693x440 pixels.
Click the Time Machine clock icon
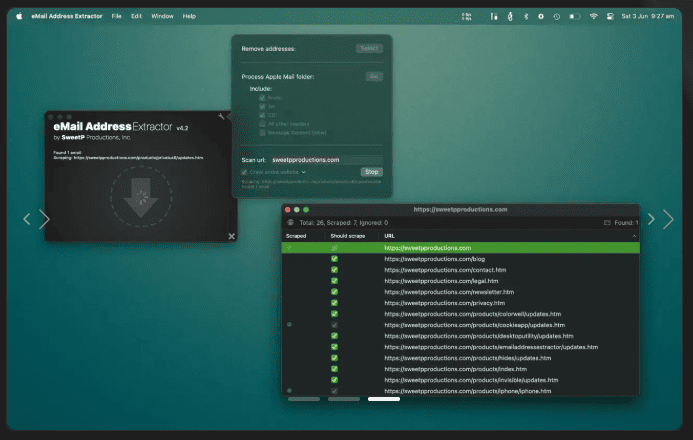557,16
